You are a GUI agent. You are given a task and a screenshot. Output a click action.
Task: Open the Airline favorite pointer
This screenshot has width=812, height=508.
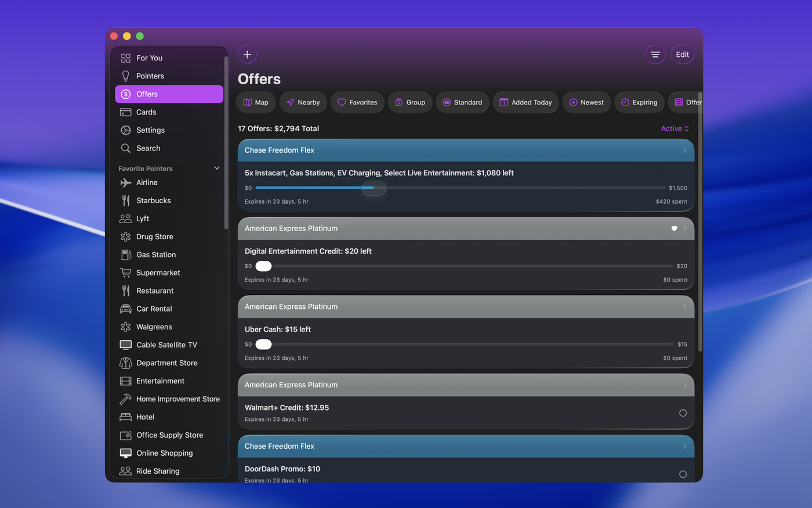pyautogui.click(x=147, y=182)
